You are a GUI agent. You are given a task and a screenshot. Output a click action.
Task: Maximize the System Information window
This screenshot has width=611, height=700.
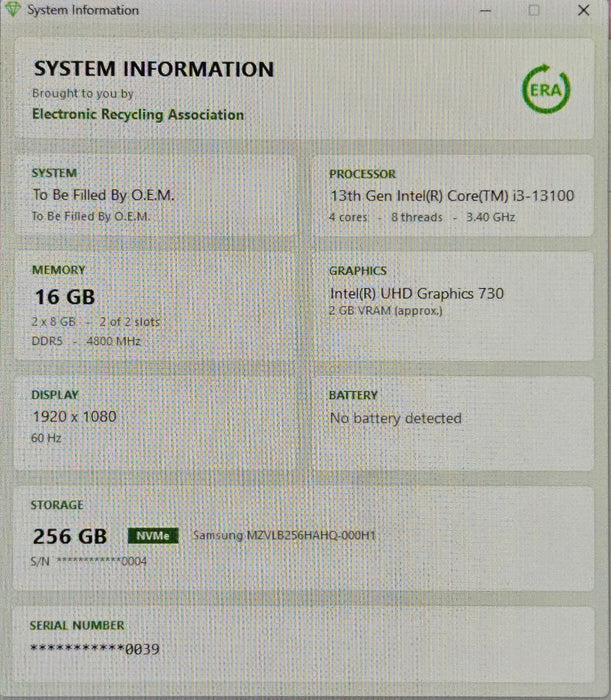coord(534,10)
